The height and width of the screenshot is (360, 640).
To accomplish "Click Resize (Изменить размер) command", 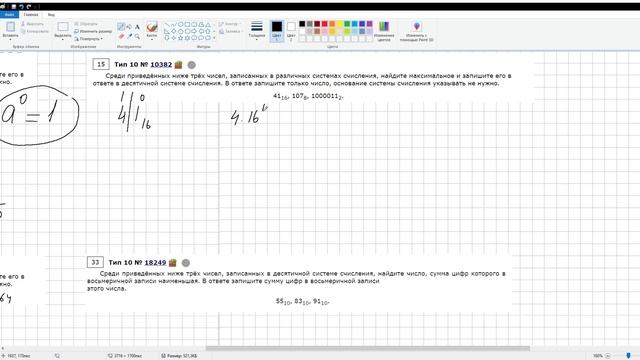I will click(x=93, y=31).
